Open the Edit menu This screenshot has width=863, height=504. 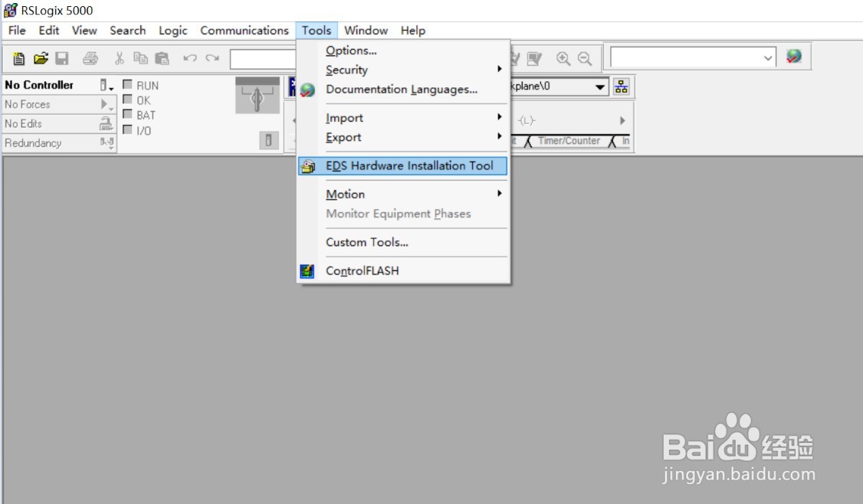pos(48,31)
